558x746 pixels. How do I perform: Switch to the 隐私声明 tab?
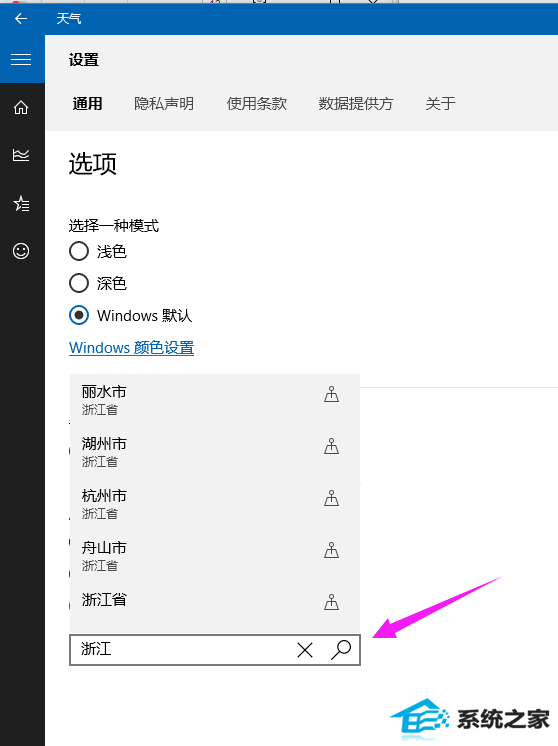(164, 103)
